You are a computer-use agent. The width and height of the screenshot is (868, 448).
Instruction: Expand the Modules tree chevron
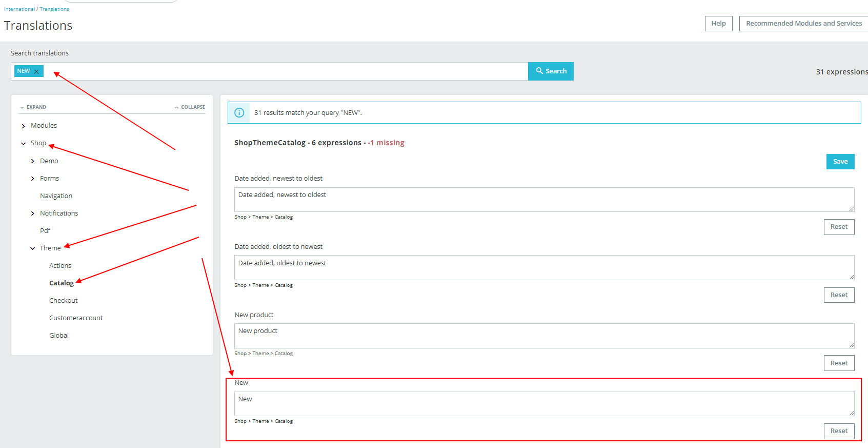24,126
